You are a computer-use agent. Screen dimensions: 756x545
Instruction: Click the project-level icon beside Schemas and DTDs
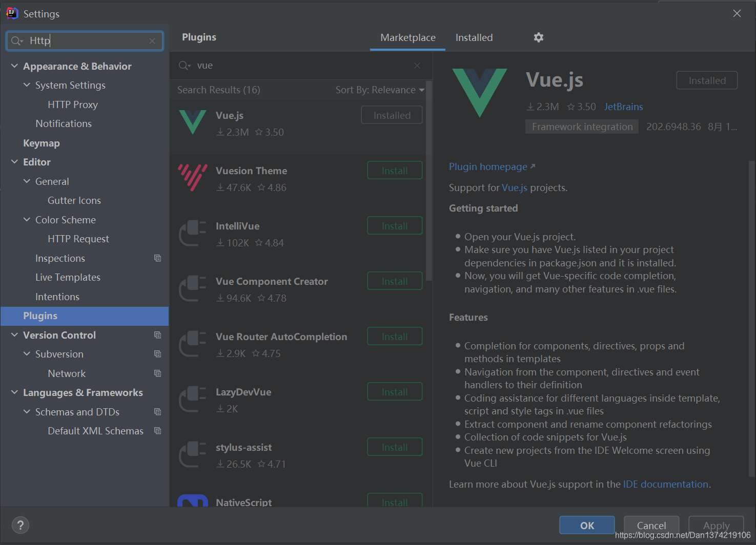tap(158, 412)
